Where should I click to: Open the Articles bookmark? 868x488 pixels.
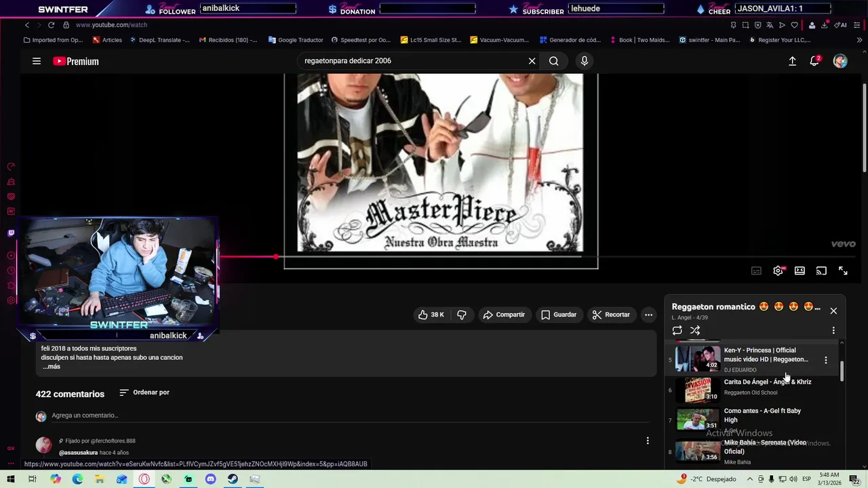(107, 40)
